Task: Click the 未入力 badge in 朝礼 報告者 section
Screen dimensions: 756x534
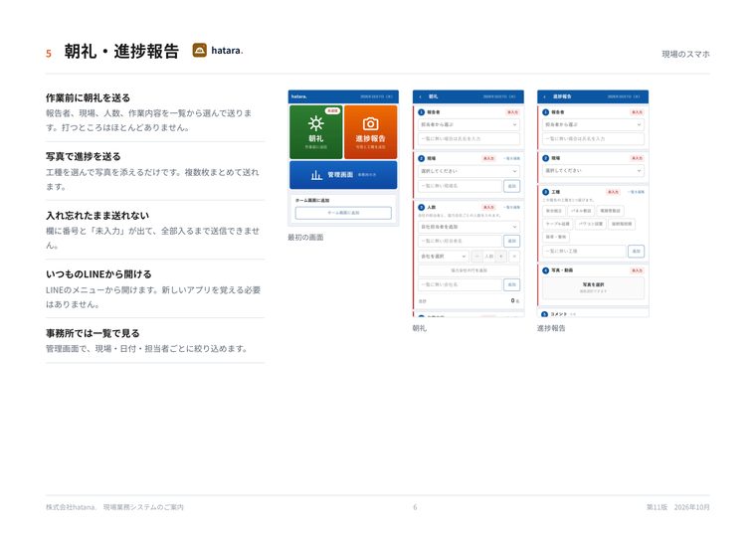Action: 512,112
